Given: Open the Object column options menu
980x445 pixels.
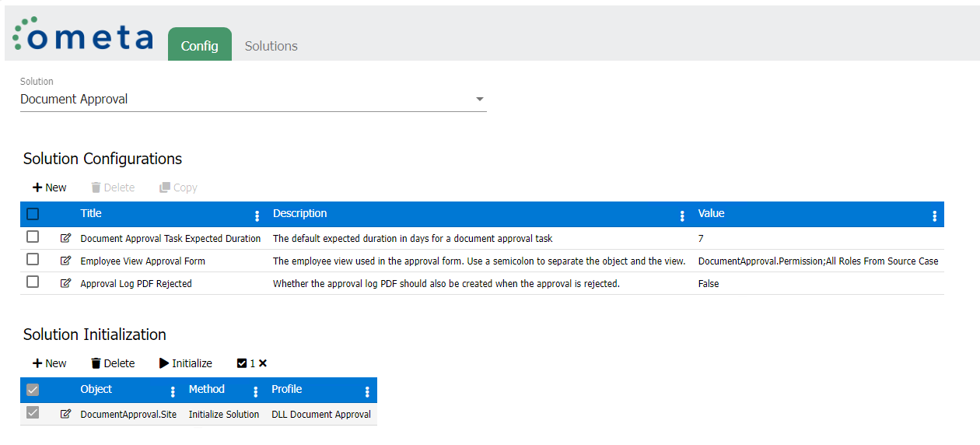Looking at the screenshot, I should (x=173, y=391).
